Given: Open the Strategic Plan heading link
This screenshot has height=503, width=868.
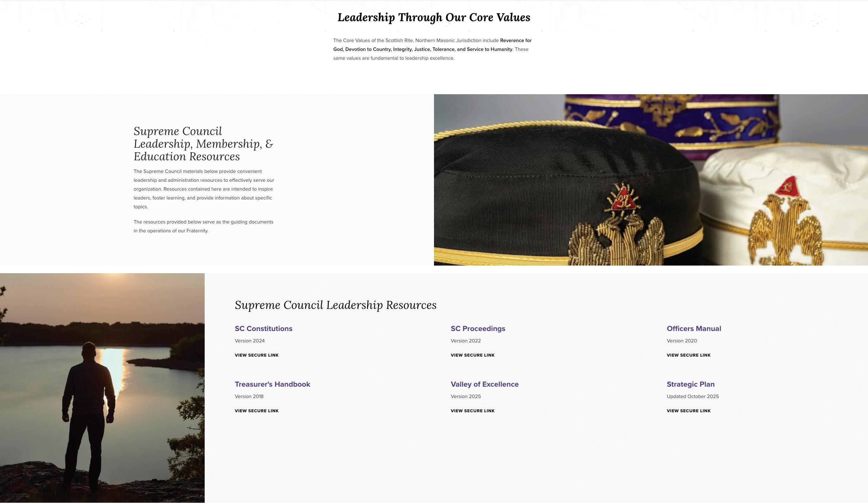Looking at the screenshot, I should click(x=691, y=384).
